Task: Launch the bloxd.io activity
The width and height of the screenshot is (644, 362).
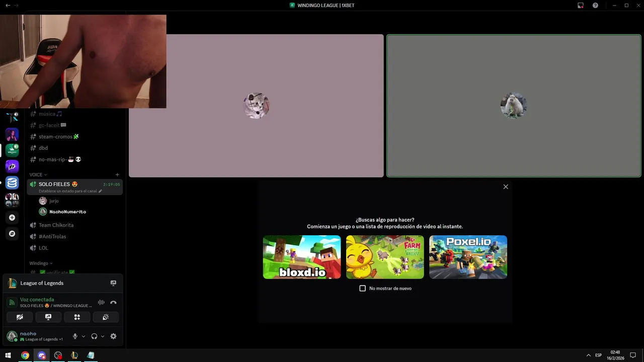Action: click(302, 257)
